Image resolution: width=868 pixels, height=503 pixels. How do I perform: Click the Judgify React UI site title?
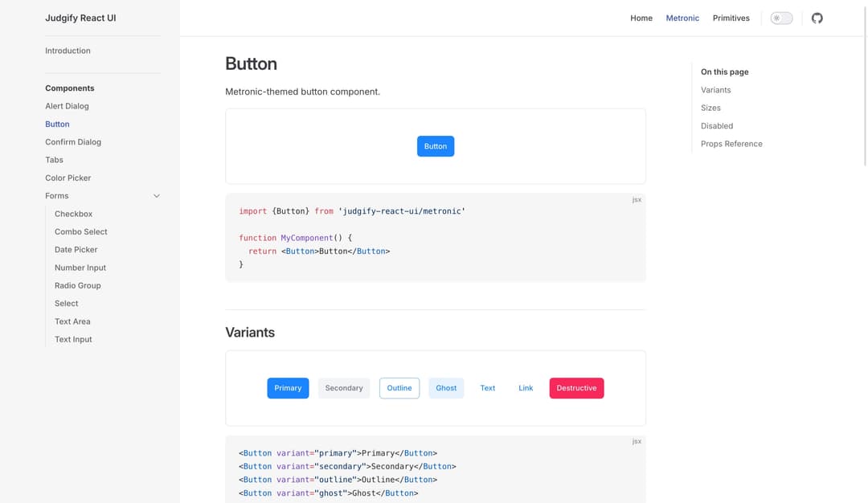[81, 18]
